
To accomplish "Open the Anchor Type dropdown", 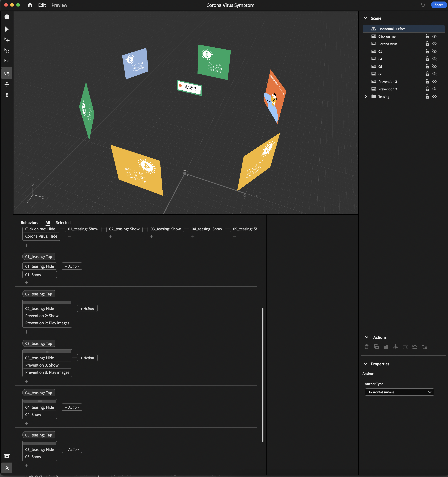I will pyautogui.click(x=399, y=392).
